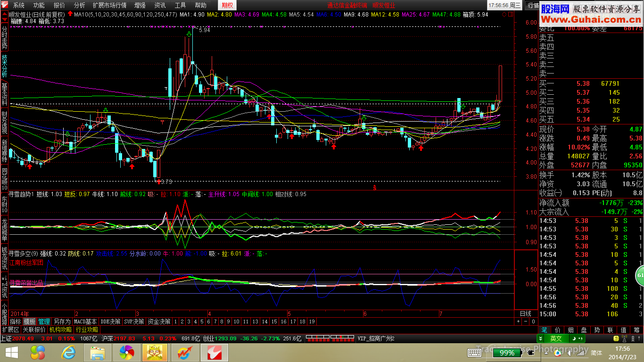
Task: Switch to 价 price distribution tab
Action: [x=558, y=330]
